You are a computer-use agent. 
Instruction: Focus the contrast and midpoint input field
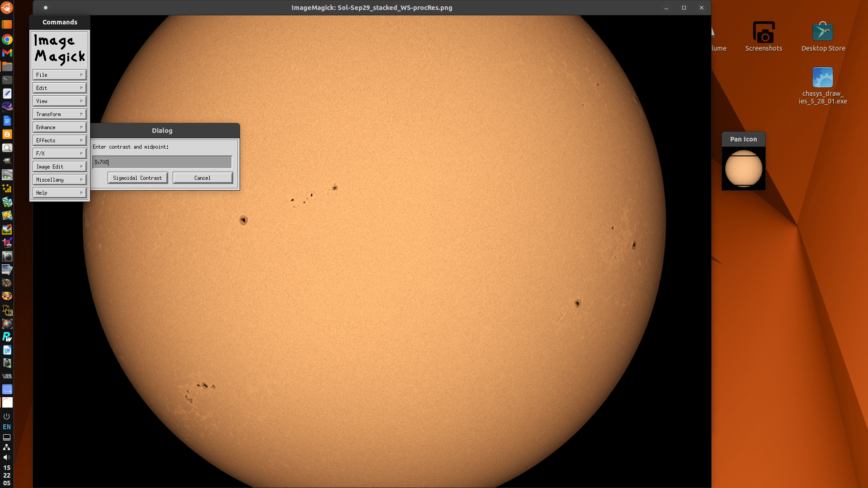162,162
